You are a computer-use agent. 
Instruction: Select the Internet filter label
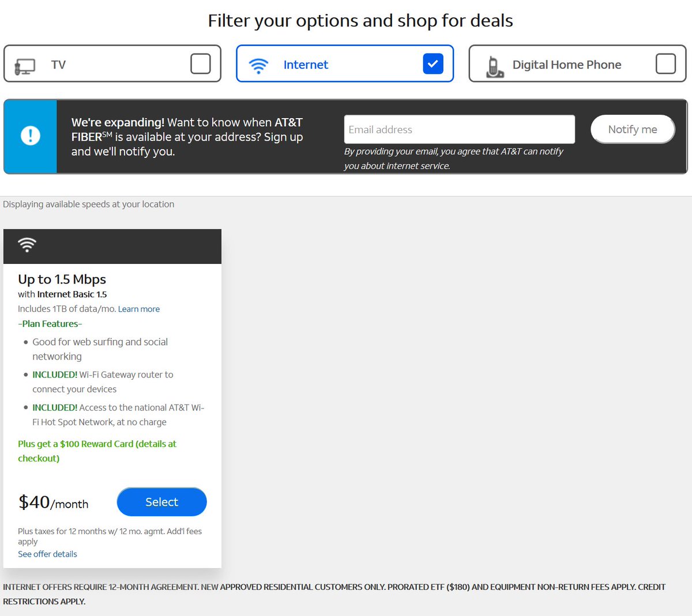pyautogui.click(x=306, y=65)
